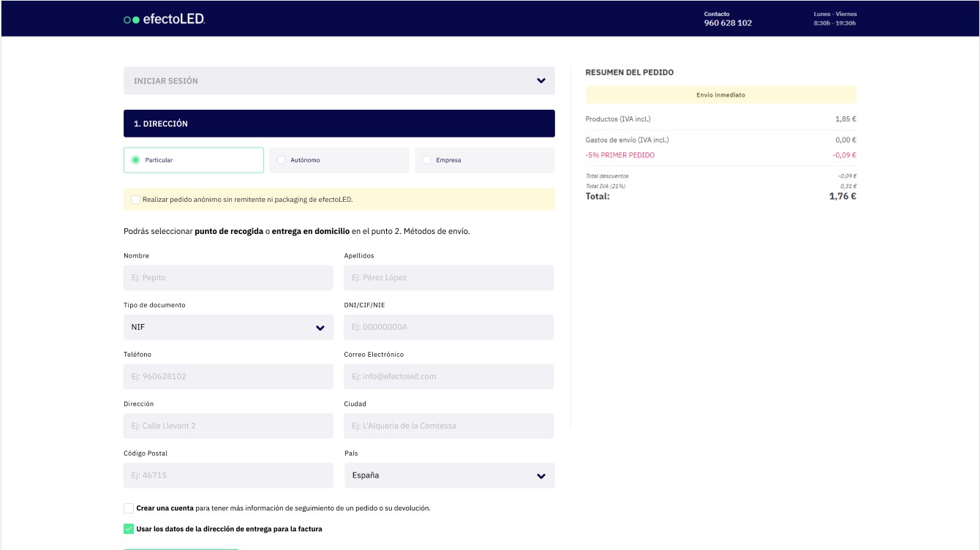Click the Nombre input field

(x=228, y=278)
